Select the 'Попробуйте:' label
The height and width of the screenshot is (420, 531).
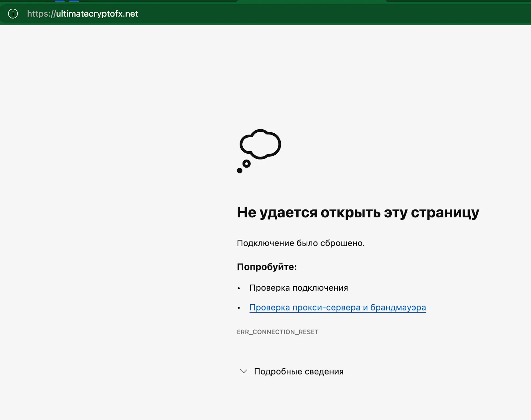(267, 267)
